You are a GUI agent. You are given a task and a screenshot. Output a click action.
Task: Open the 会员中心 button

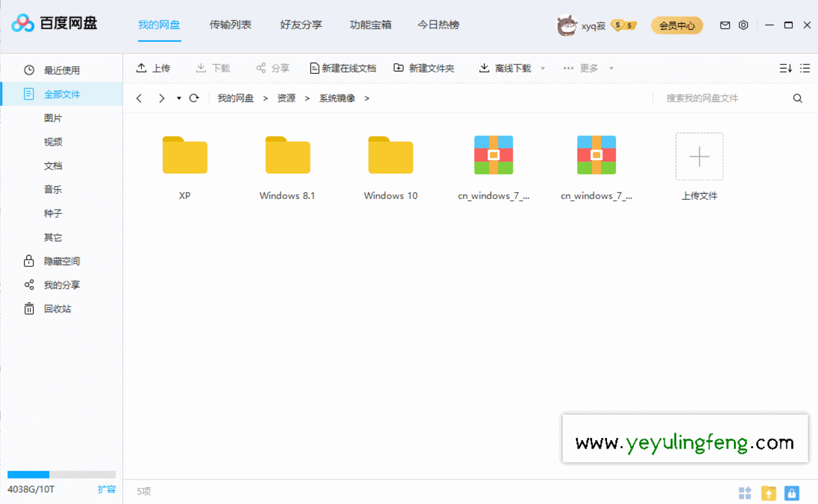(x=677, y=26)
